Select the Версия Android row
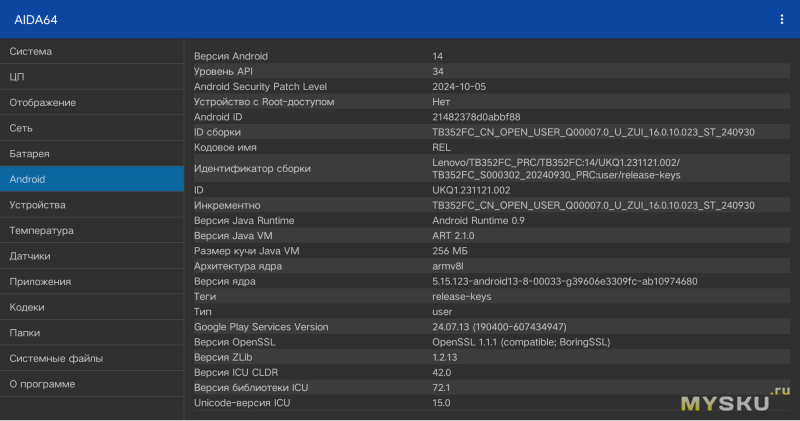 point(492,56)
